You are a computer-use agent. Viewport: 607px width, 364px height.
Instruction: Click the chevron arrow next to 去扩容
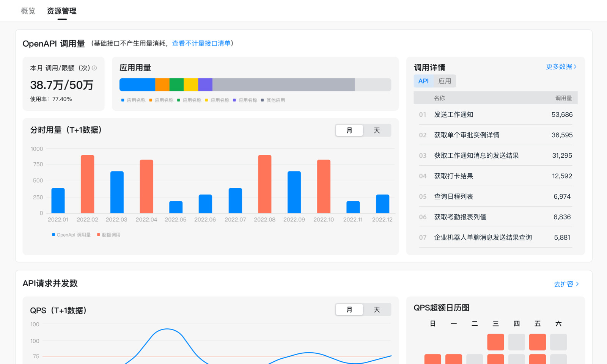pos(577,284)
